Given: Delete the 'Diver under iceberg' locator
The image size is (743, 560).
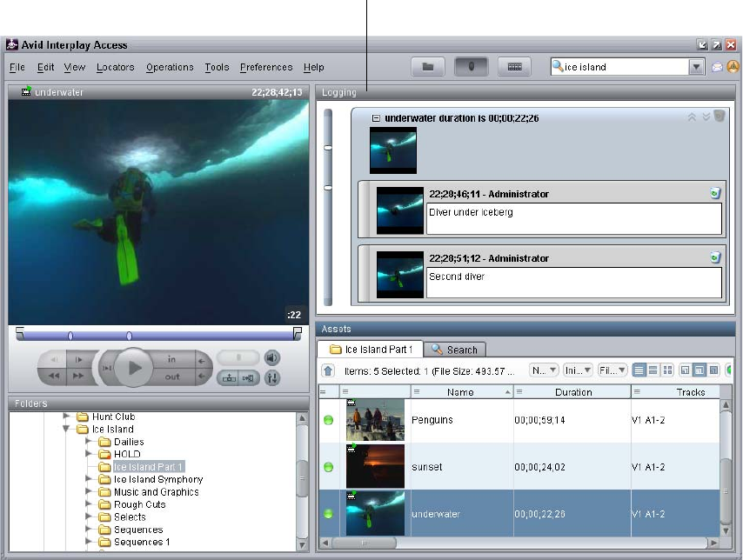Looking at the screenshot, I should point(714,194).
